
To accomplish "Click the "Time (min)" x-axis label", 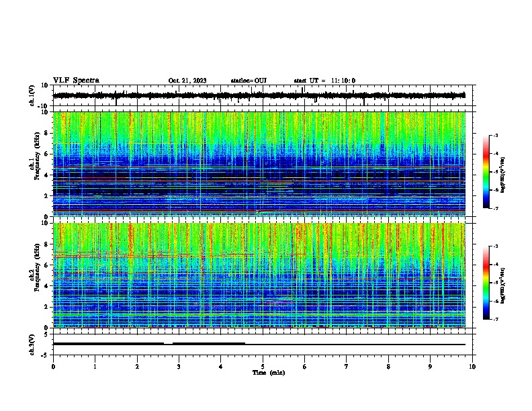I will 269,373.
